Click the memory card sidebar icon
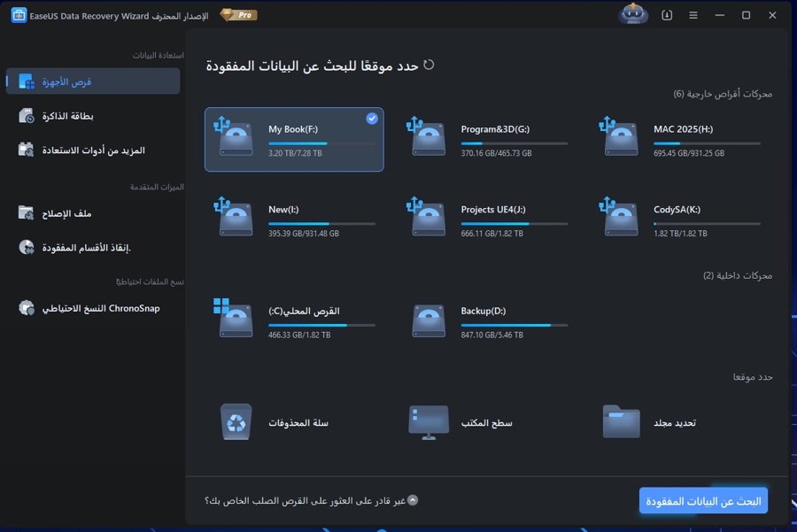 [x=27, y=116]
